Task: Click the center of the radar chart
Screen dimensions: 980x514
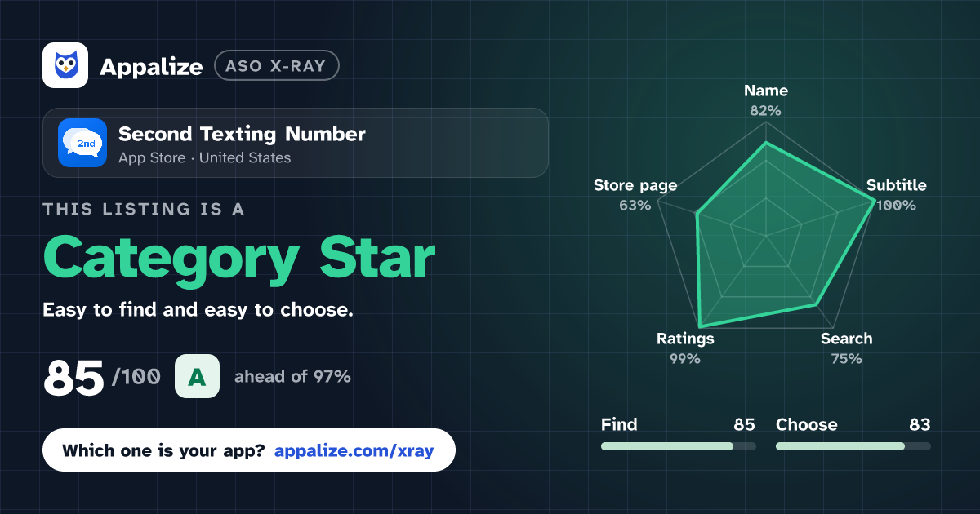Action: coord(766,237)
